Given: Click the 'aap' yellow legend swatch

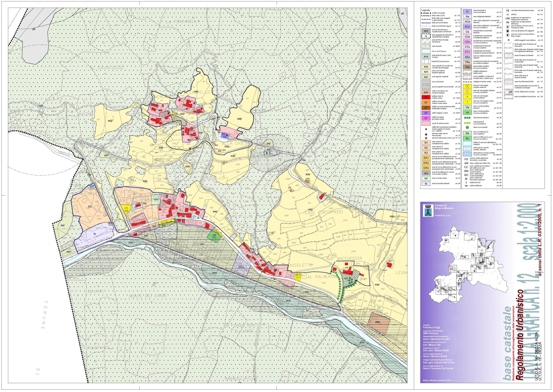Looking at the screenshot, I should coord(426,67).
